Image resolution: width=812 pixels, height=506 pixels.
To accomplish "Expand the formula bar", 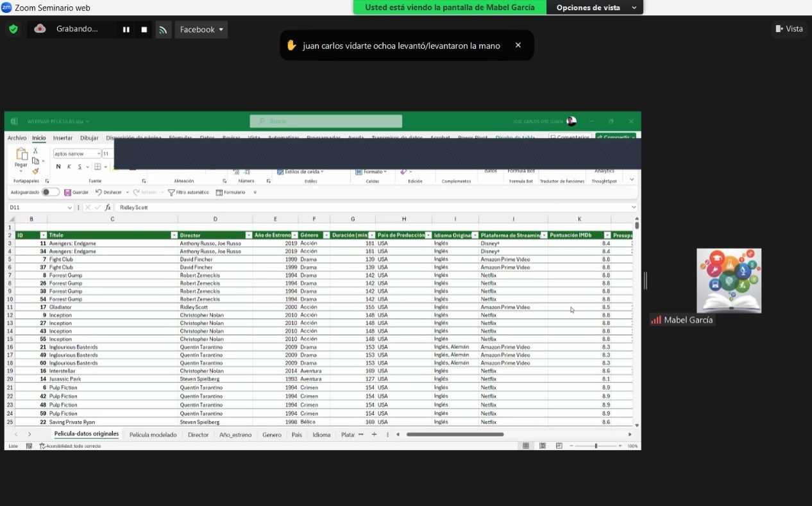I will tap(634, 207).
